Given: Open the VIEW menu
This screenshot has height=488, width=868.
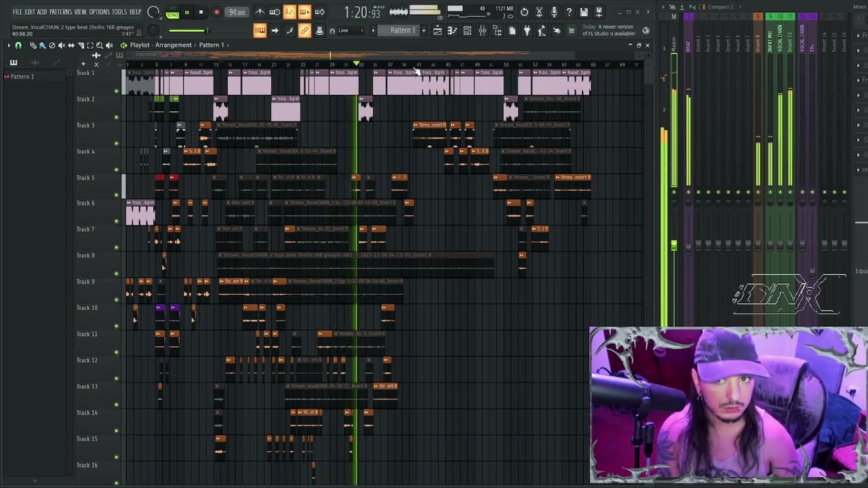Looking at the screenshot, I should click(80, 12).
